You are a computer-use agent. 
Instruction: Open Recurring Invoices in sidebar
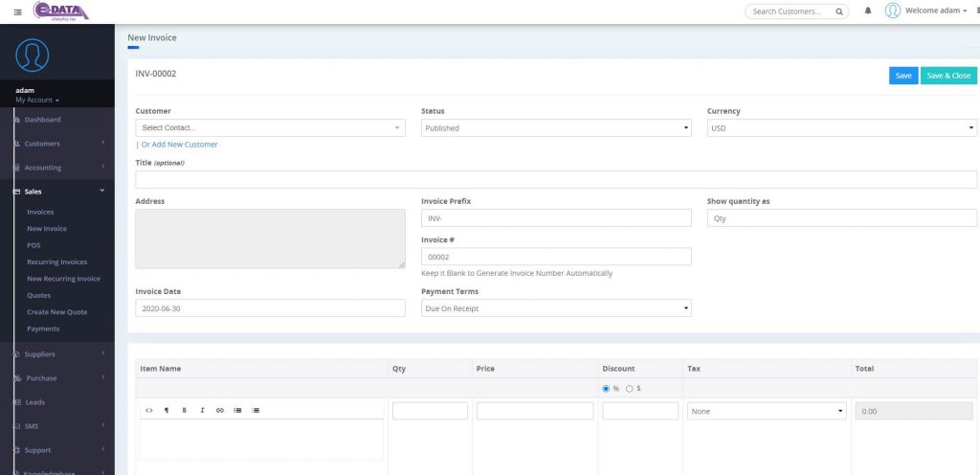click(56, 261)
